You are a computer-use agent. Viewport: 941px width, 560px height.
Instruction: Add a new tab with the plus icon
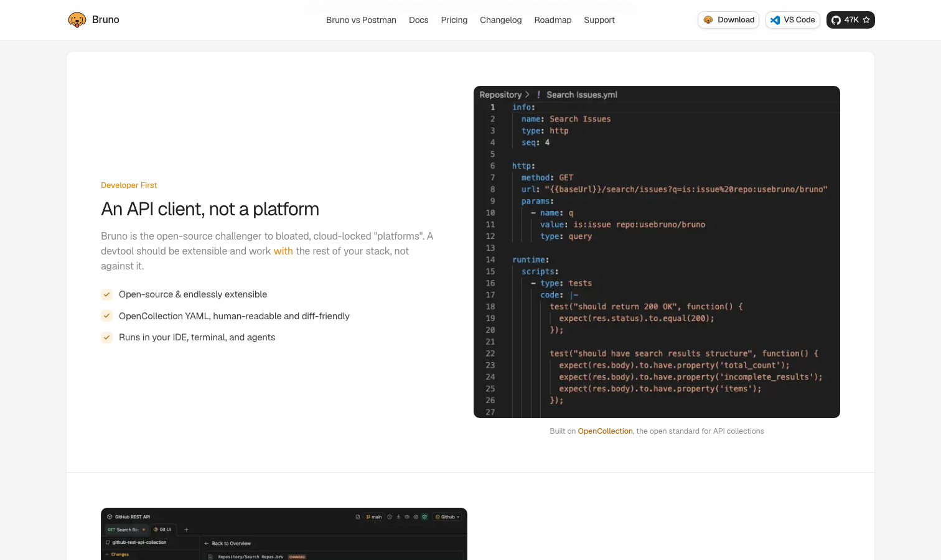pyautogui.click(x=186, y=530)
